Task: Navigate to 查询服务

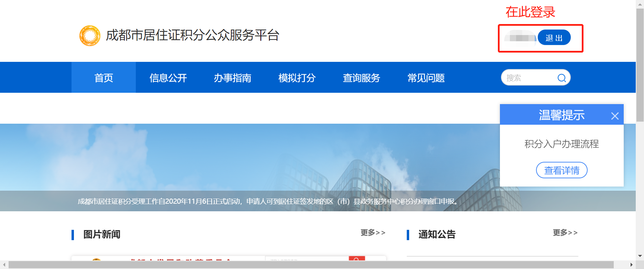Action: pos(361,78)
